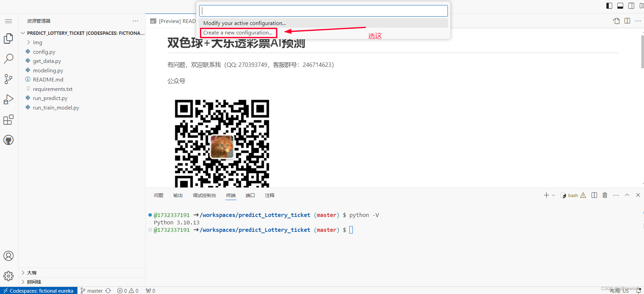The image size is (644, 294).
Task: Open the Manage settings gear
Action: click(8, 276)
